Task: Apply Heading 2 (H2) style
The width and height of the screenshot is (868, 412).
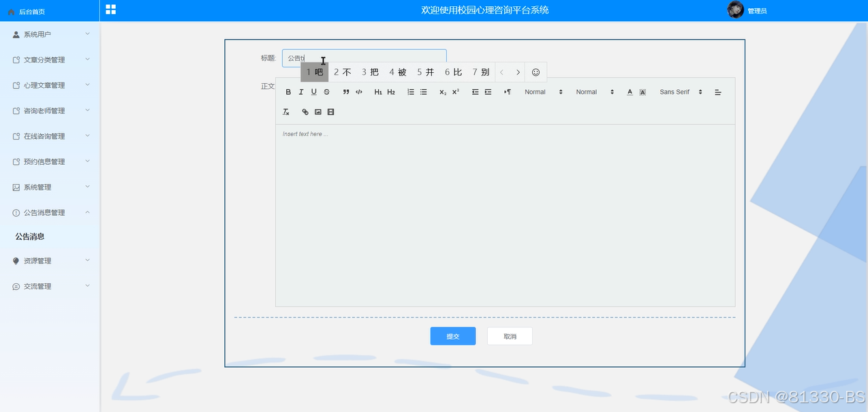Action: (391, 92)
